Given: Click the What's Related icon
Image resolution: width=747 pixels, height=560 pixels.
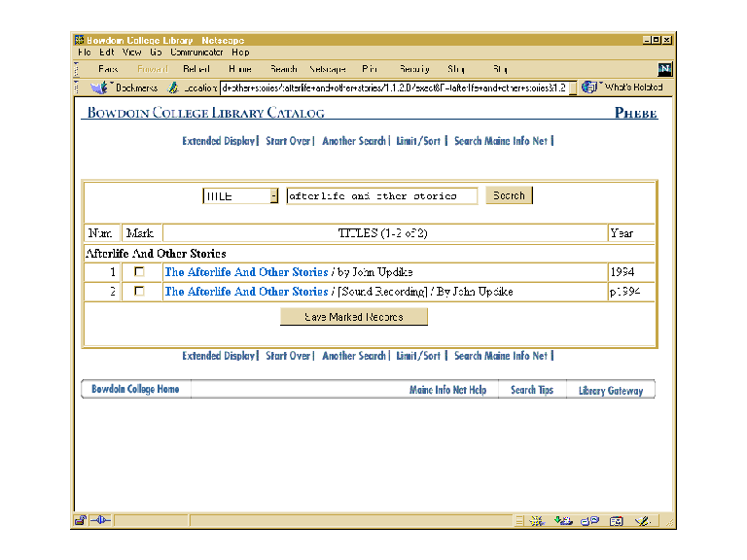Looking at the screenshot, I should (x=589, y=87).
